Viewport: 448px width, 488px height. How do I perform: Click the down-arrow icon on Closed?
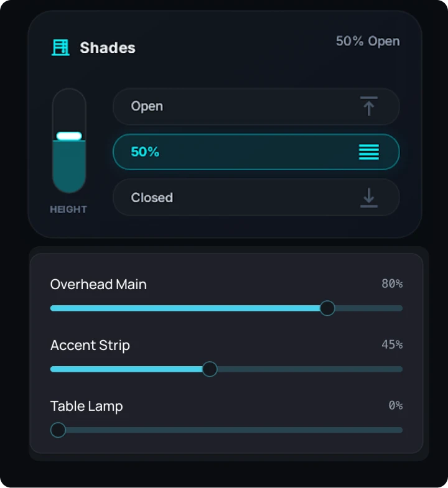pyautogui.click(x=369, y=198)
